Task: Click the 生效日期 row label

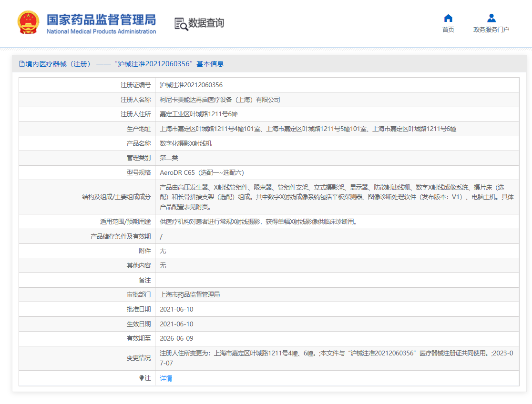Action: (x=139, y=324)
